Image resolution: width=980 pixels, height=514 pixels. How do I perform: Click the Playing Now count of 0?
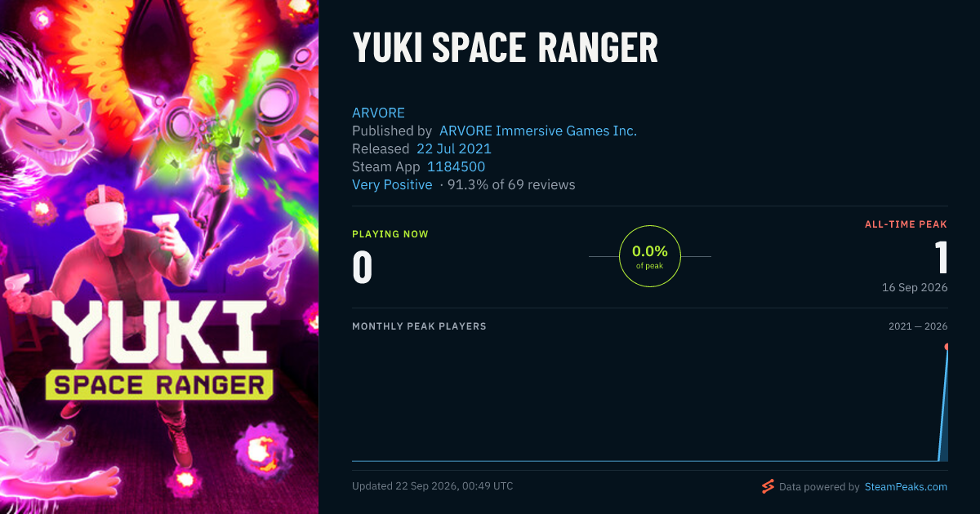[363, 268]
